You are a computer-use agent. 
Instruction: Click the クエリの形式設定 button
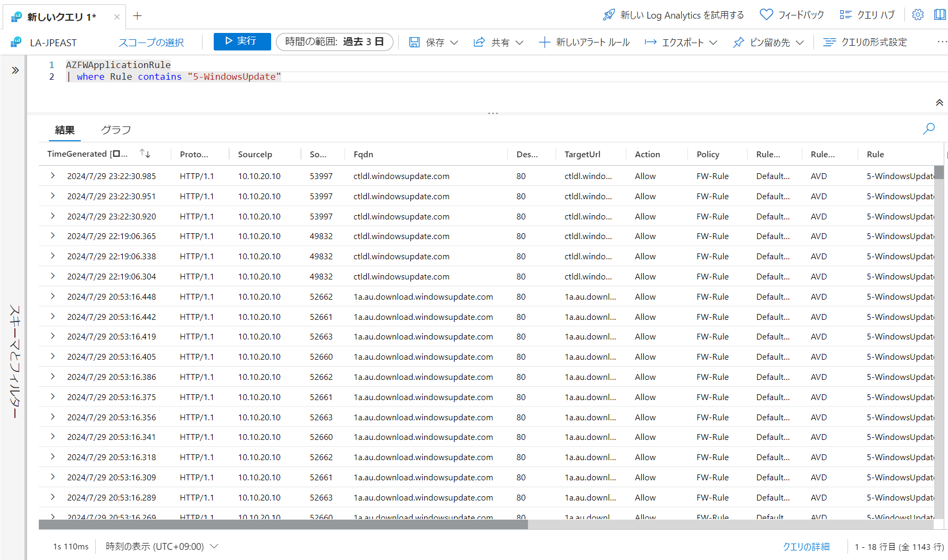pos(865,42)
